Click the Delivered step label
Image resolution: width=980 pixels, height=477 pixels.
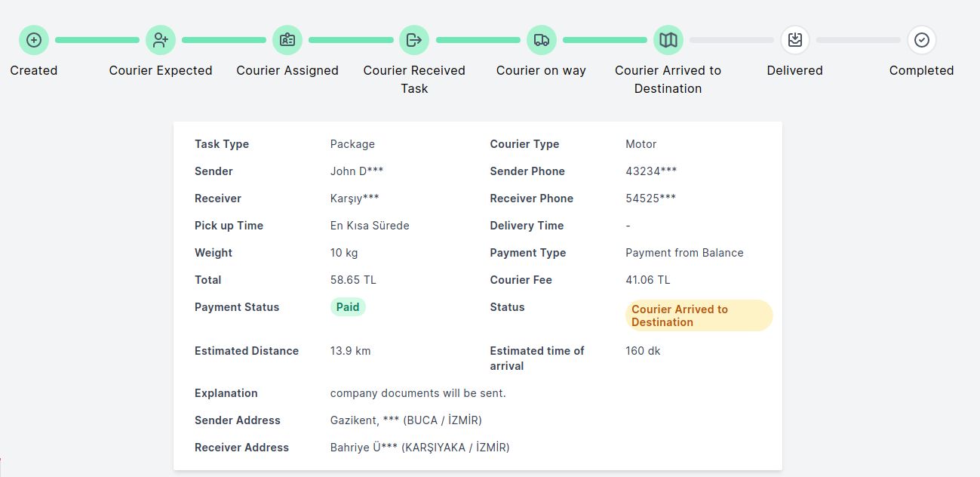point(794,70)
